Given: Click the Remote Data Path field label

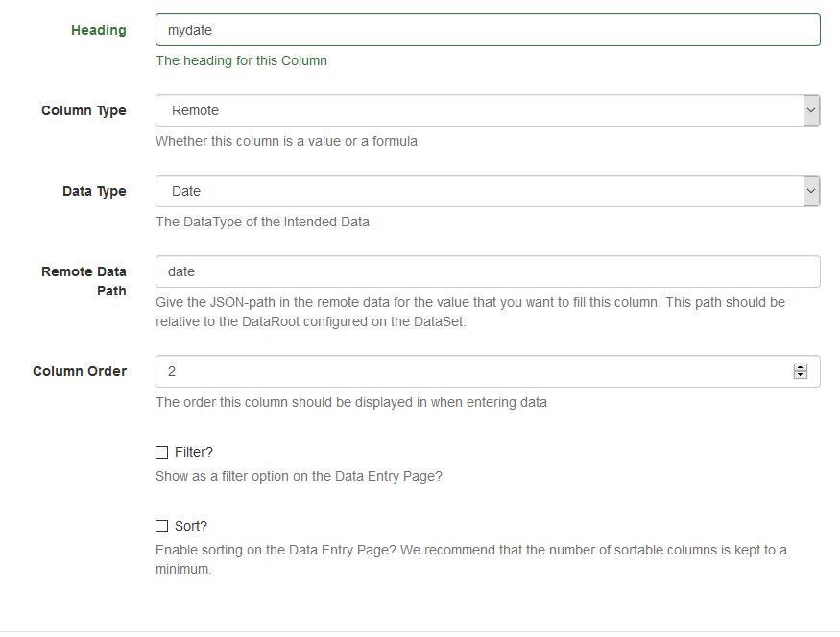Looking at the screenshot, I should tap(84, 281).
